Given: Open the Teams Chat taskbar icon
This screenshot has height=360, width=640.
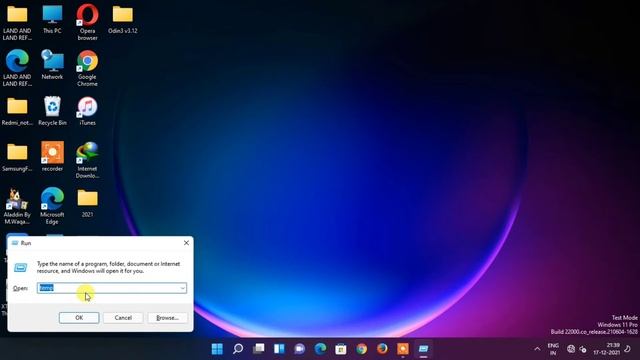Looking at the screenshot, I should [300, 349].
